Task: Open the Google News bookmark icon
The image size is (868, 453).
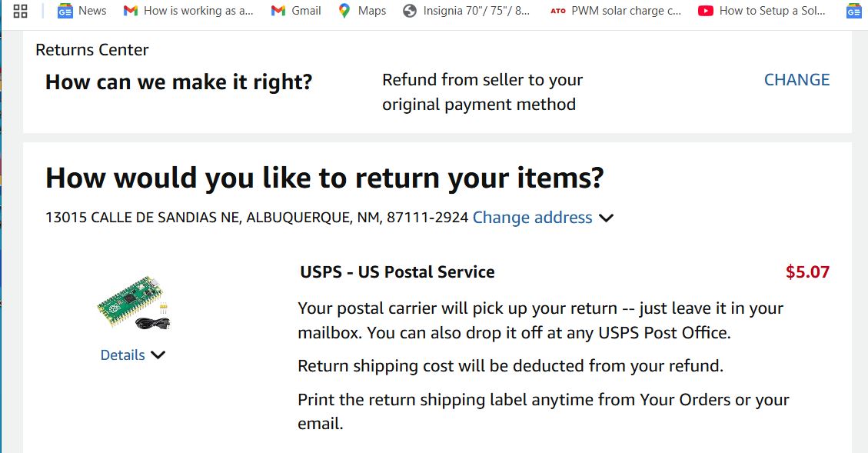Action: click(x=65, y=11)
